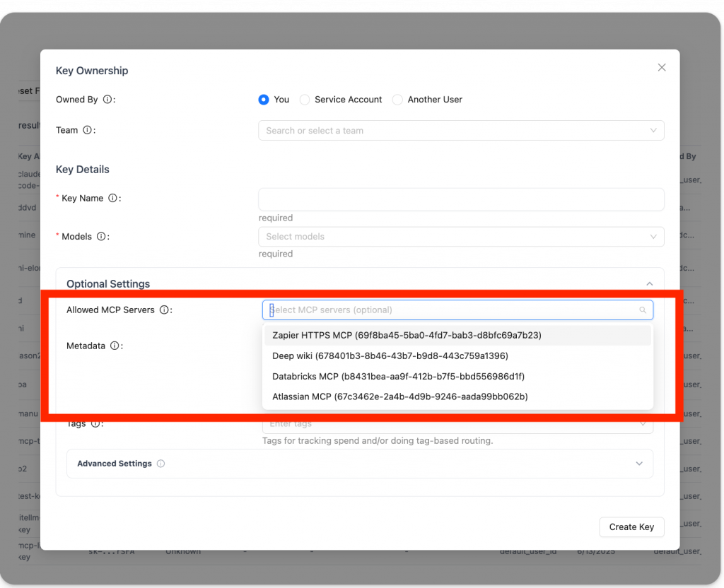Click the Metadata info icon
Viewport: 724px width, 588px height.
[115, 346]
